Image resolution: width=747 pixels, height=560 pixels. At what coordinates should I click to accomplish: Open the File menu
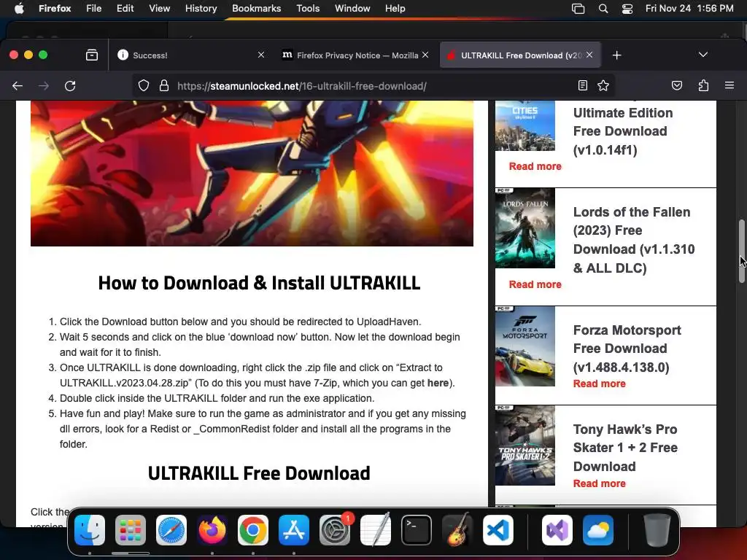point(94,9)
